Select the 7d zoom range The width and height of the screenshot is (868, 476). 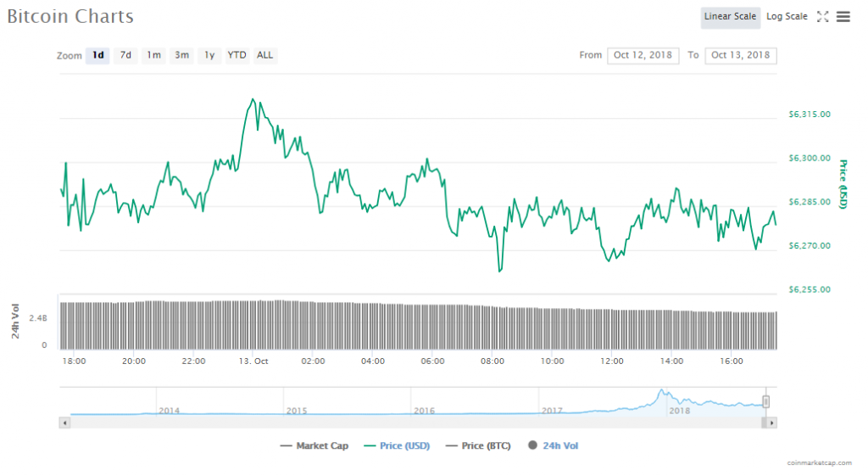click(x=125, y=55)
